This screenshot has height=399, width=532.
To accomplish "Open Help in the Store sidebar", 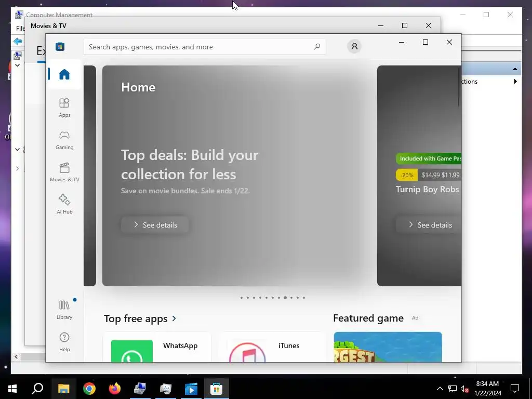I will click(x=64, y=342).
